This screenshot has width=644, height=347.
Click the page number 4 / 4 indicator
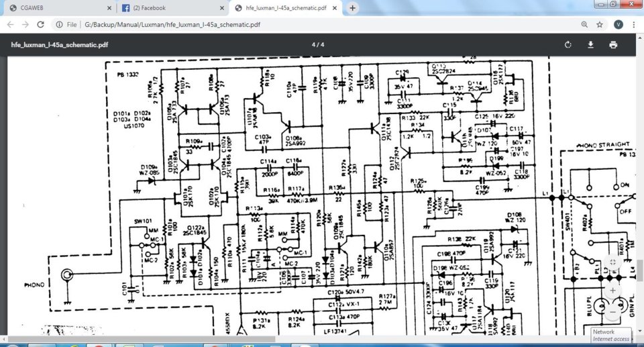(x=318, y=44)
